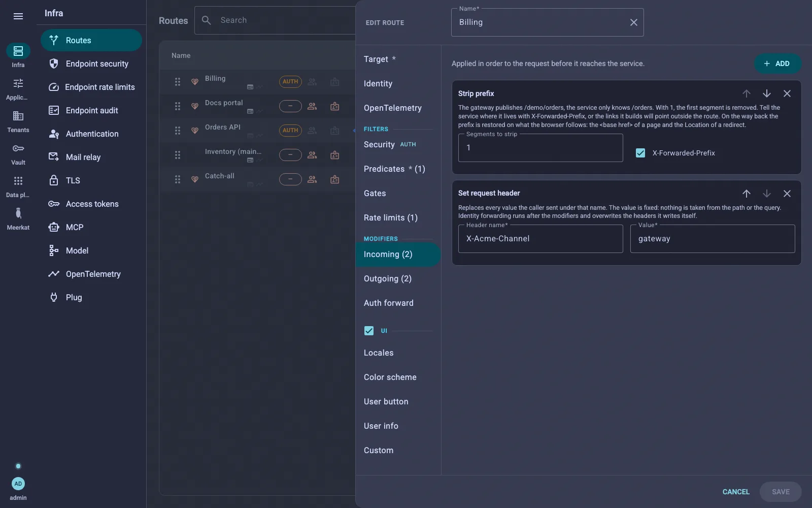Switch to the Outgoing (2) tab
Viewport: 812px width, 508px height.
[x=398, y=279]
